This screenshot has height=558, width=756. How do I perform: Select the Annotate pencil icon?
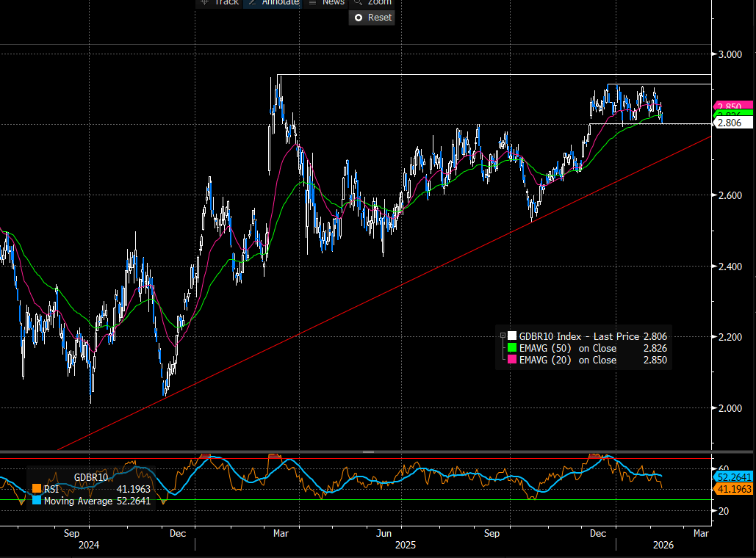253,2
